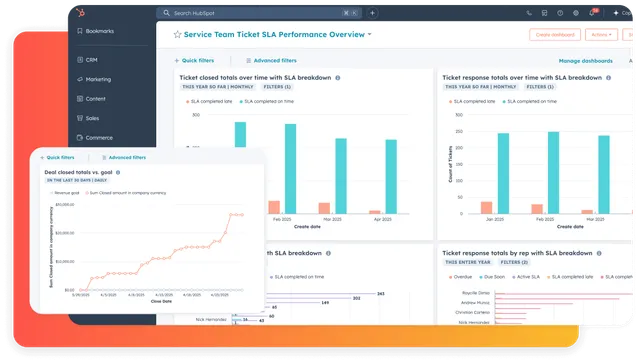
Task: Click the 'Ticket closed totals over time with SLA breakdown' title
Action: tap(255, 78)
